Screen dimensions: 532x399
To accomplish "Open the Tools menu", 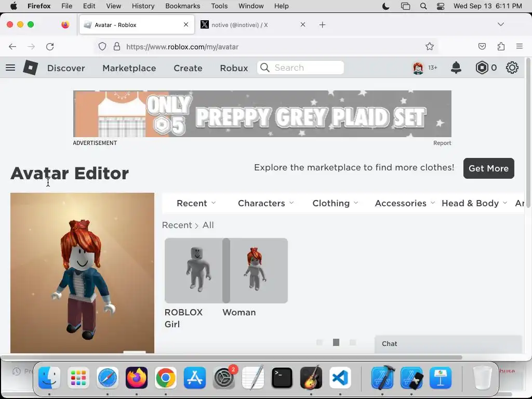I will pos(219,6).
